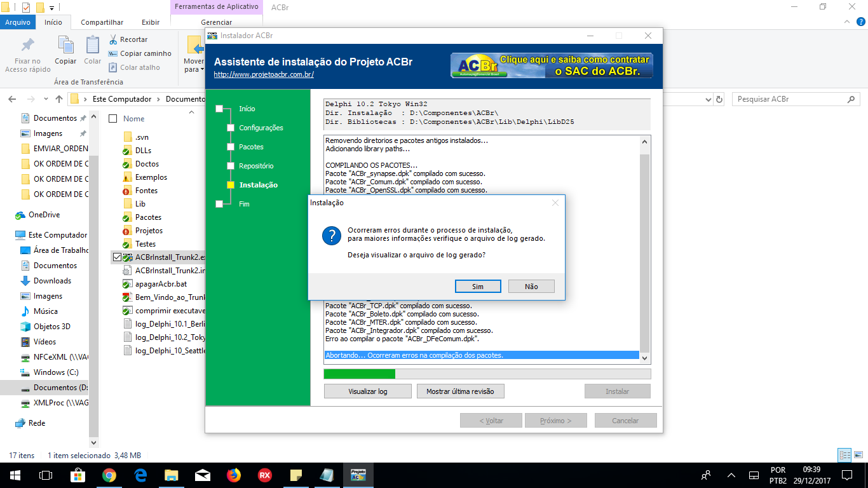Image resolution: width=868 pixels, height=488 pixels.
Task: Open address bar history dropdown
Action: [708, 100]
